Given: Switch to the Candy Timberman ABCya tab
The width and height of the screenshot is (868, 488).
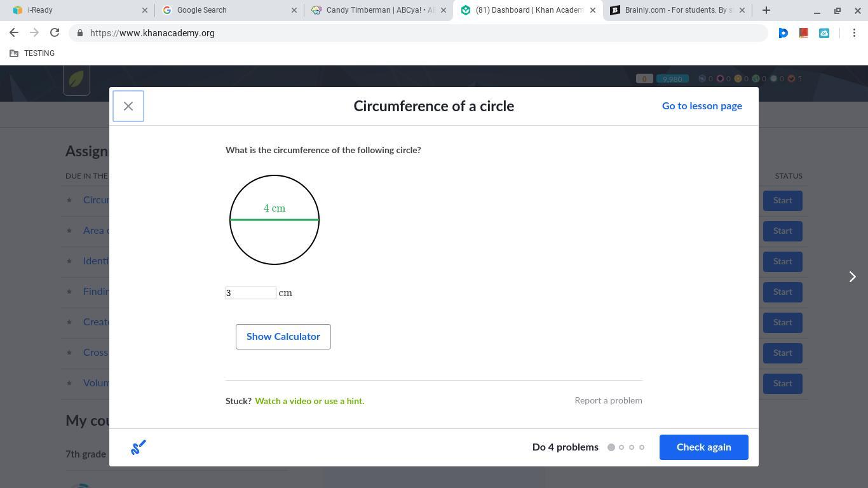Looking at the screenshot, I should pos(378,10).
